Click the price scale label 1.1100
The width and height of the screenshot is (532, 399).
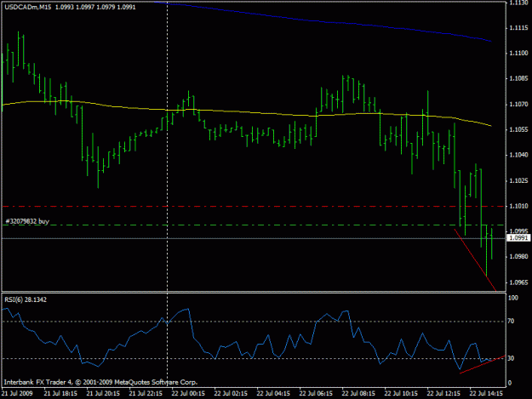(518, 53)
